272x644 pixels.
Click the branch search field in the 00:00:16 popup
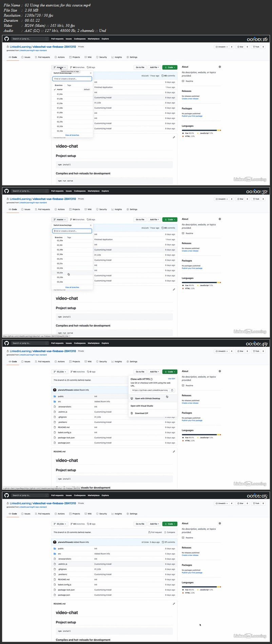pos(72,79)
